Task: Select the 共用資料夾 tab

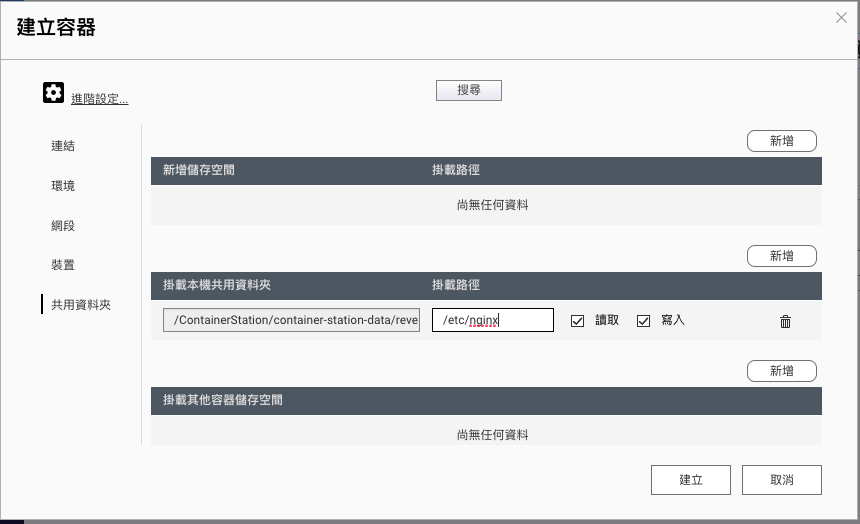Action: [x=81, y=305]
